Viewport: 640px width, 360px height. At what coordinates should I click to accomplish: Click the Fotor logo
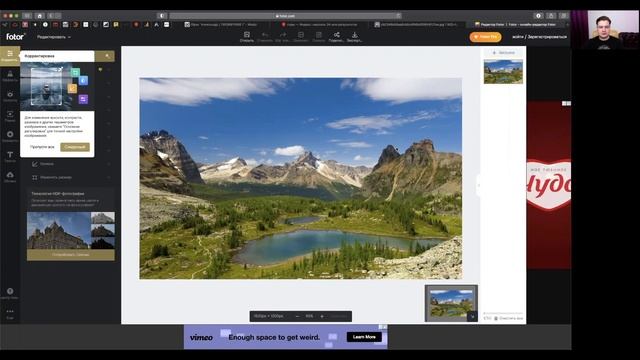15,37
